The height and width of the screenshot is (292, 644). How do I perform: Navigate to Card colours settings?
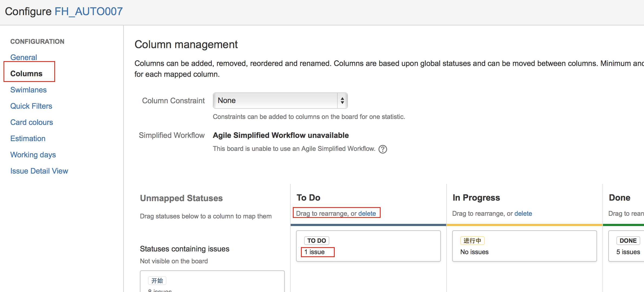tap(32, 122)
